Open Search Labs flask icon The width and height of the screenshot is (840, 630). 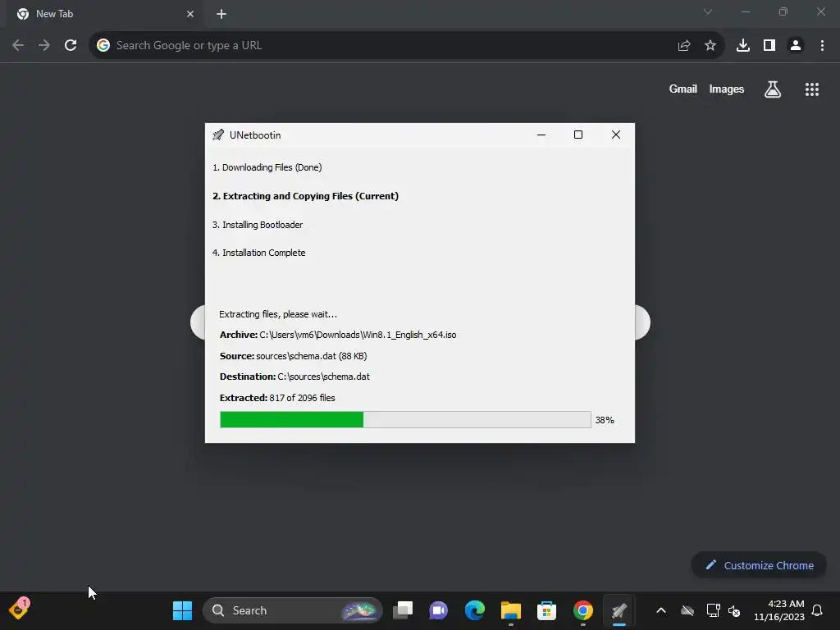coord(773,89)
